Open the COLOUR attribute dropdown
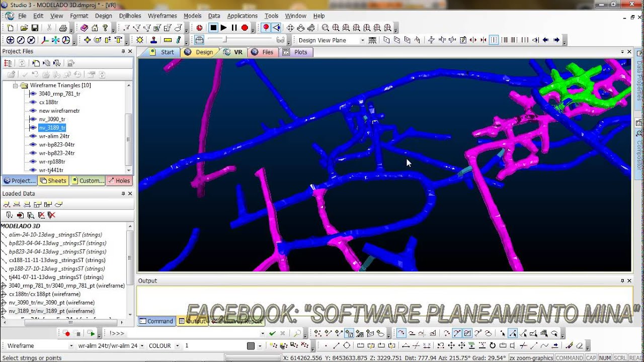This screenshot has height=362, width=644. (x=177, y=346)
